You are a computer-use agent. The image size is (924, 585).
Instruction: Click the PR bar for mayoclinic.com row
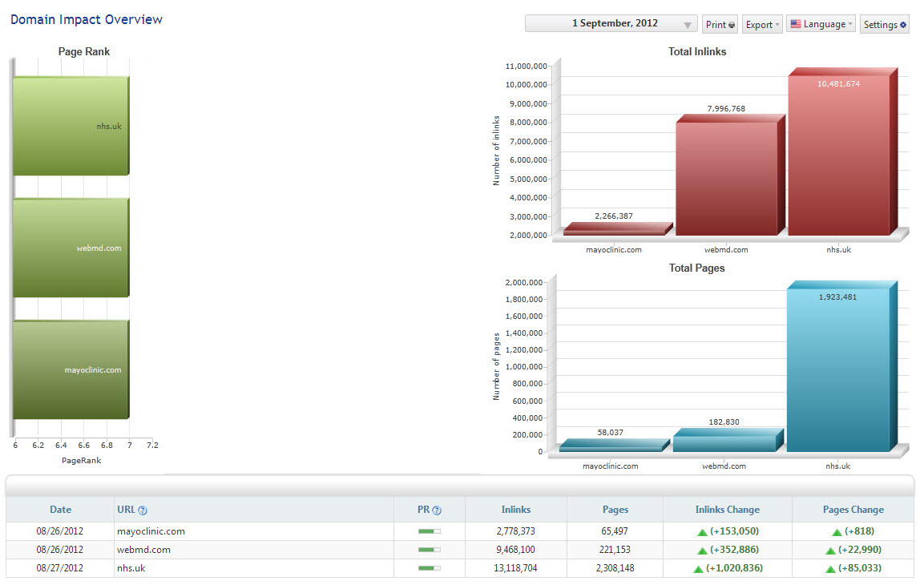click(x=429, y=531)
